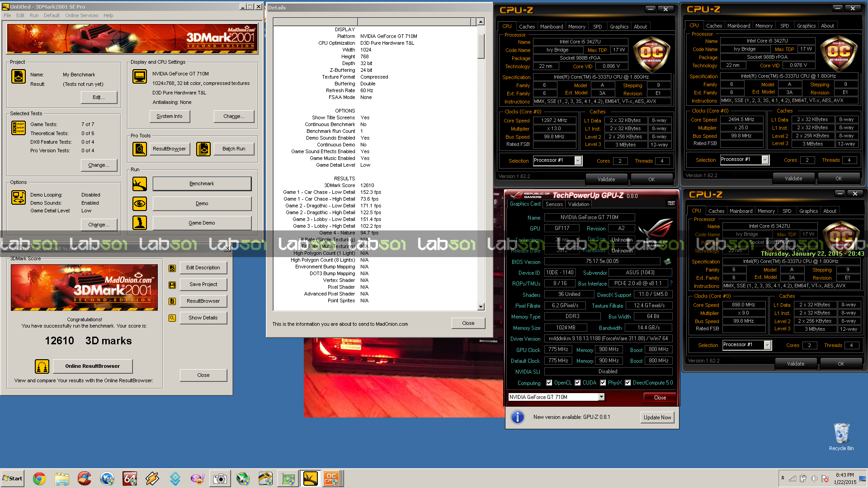The image size is (868, 488).
Task: Click the volume speaker icon in system tray
Action: click(x=814, y=479)
